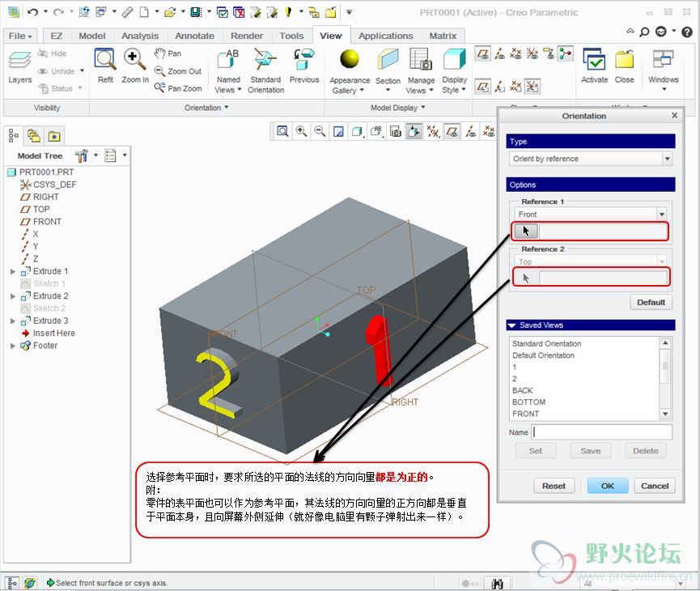Open the File menu
Screen dimensions: 700x591
click(x=19, y=36)
